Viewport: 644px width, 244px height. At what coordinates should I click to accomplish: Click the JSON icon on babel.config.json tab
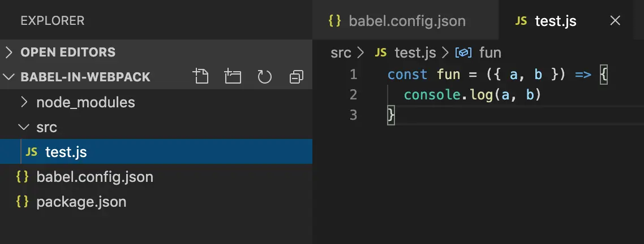pyautogui.click(x=335, y=21)
